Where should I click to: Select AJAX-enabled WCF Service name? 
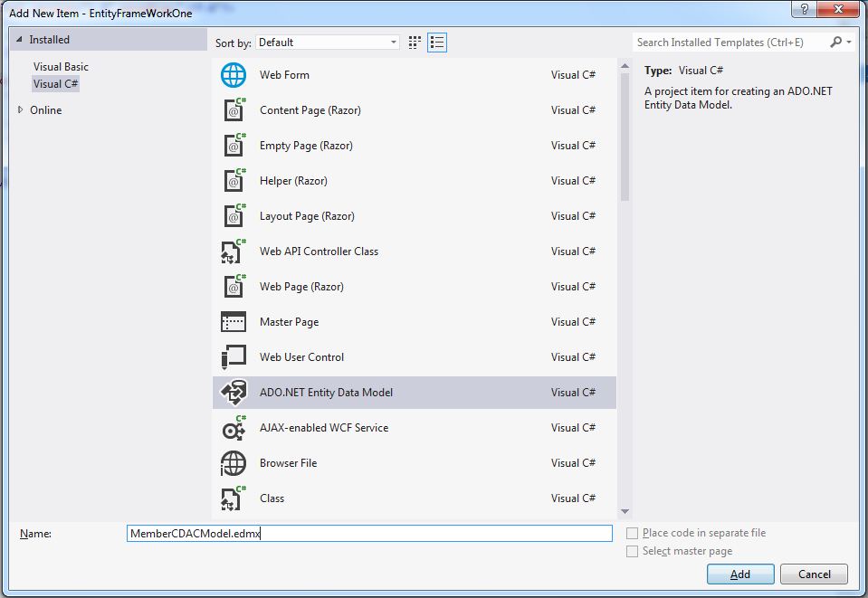click(x=324, y=428)
